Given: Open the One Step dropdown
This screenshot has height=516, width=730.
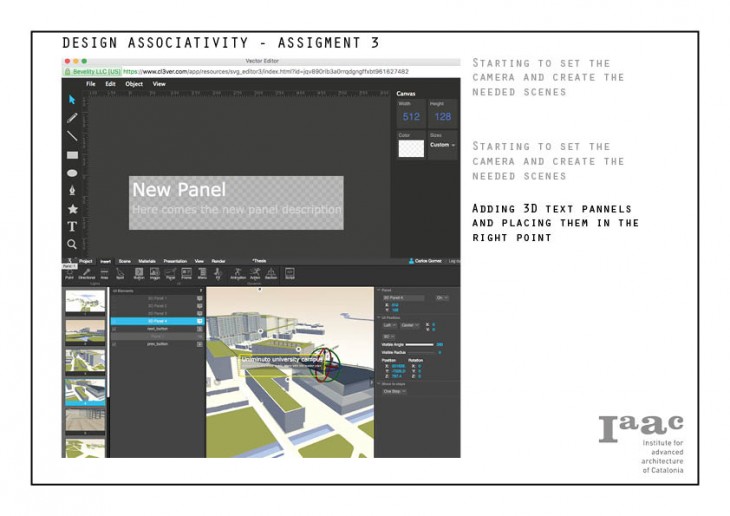Looking at the screenshot, I should coord(394,391).
